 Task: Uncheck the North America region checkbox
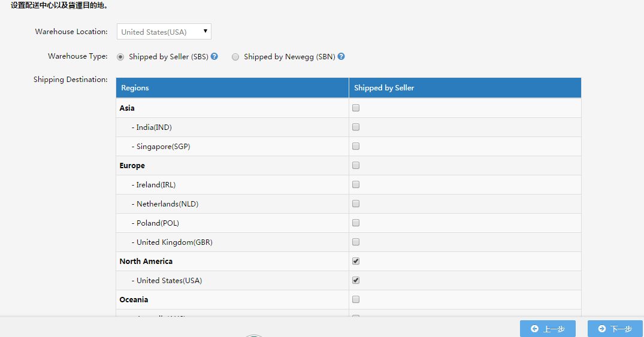[356, 262]
